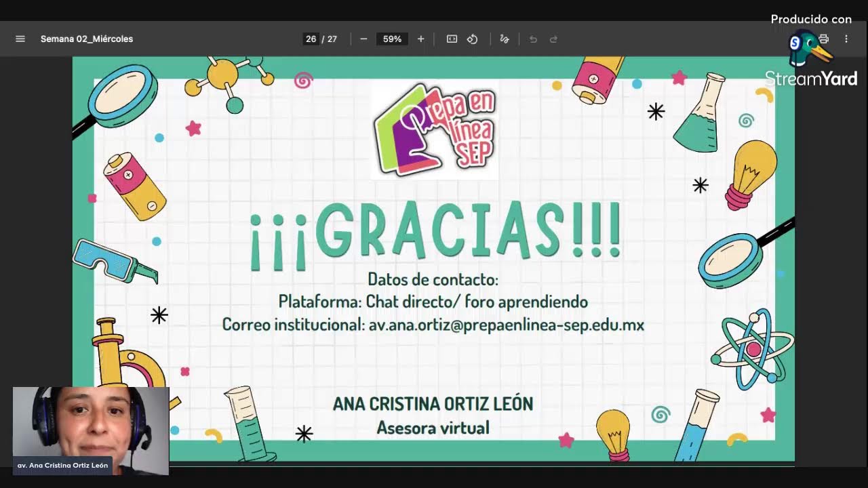Click the zoom out minus button
This screenshot has width=868, height=488.
[363, 39]
